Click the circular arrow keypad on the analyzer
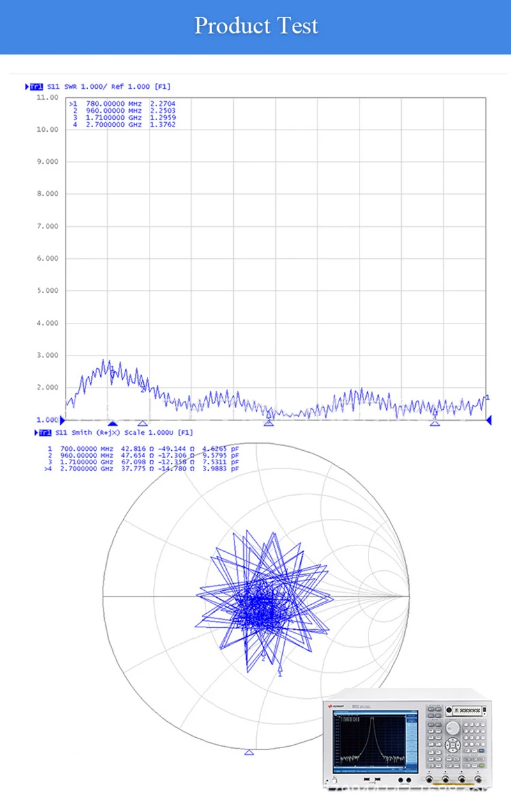The width and height of the screenshot is (511, 812). point(453,746)
